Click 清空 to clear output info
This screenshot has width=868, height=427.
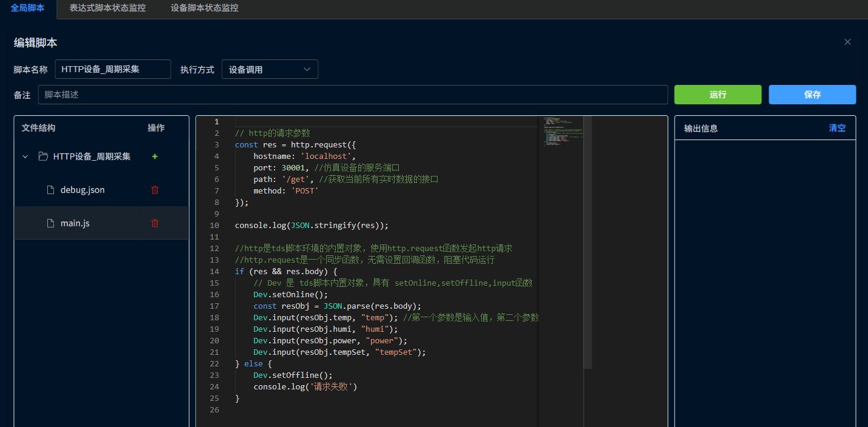837,128
